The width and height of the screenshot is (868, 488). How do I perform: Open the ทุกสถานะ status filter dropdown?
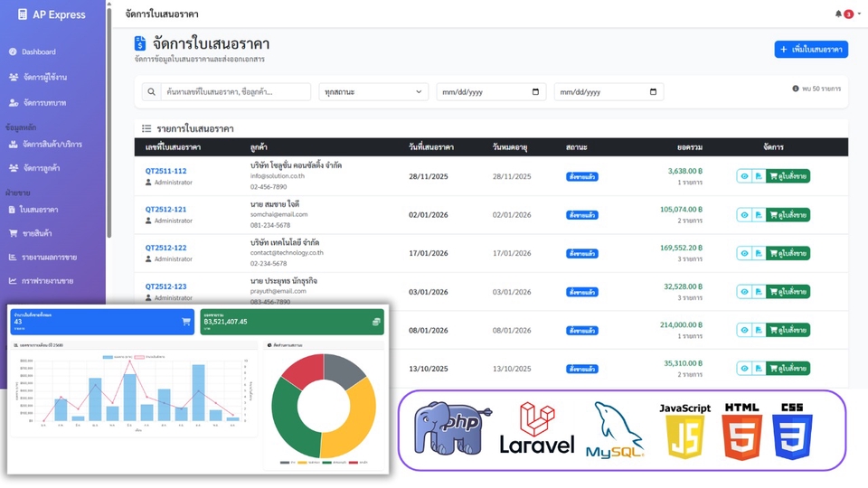coord(373,92)
